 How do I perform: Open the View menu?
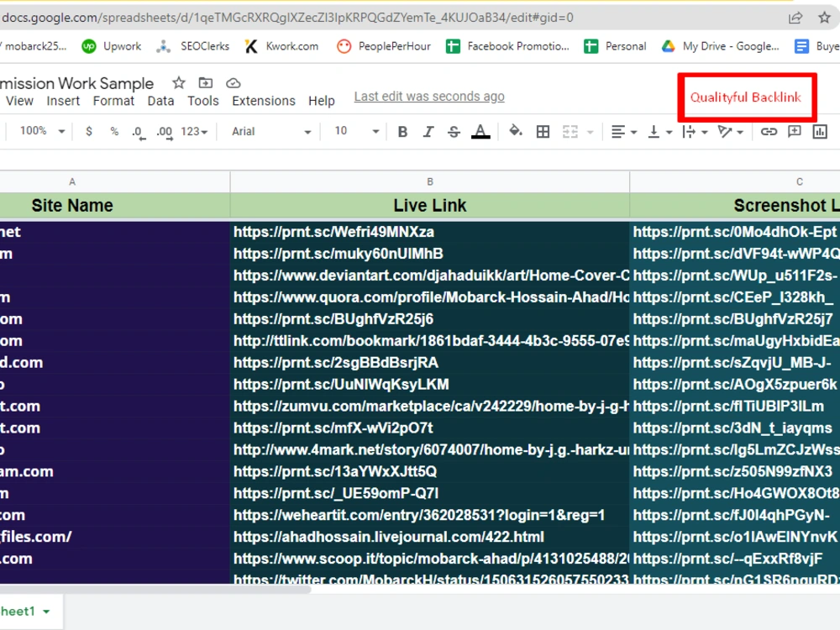click(x=19, y=101)
